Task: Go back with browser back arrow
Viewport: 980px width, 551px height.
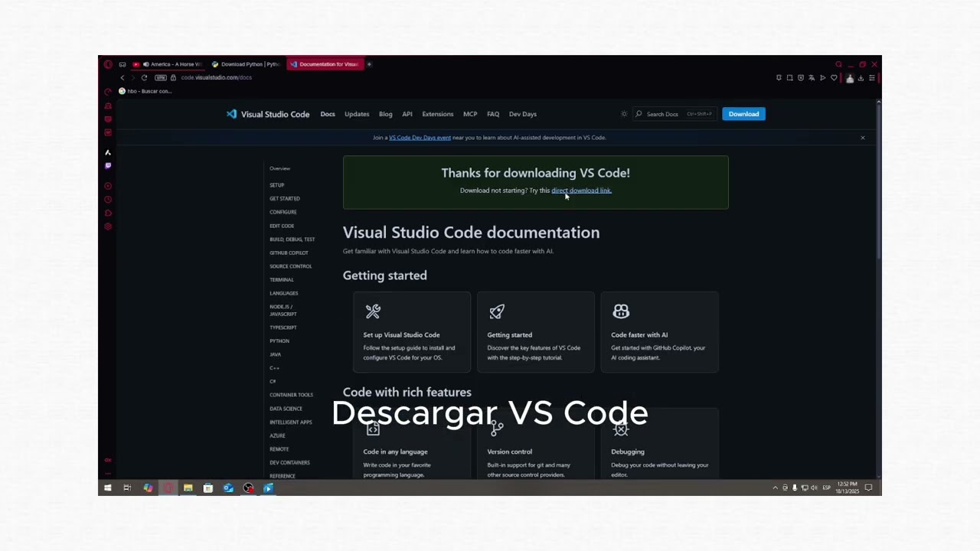Action: coord(122,77)
